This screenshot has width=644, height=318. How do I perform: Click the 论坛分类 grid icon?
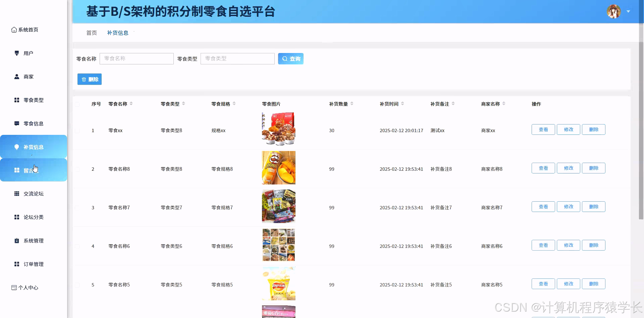pos(17,217)
